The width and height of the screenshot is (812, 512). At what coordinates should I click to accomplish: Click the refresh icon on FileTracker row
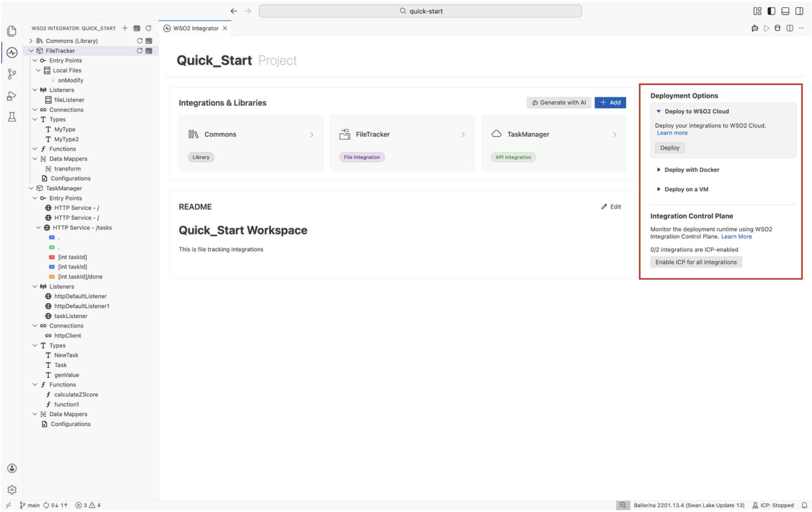tap(140, 50)
